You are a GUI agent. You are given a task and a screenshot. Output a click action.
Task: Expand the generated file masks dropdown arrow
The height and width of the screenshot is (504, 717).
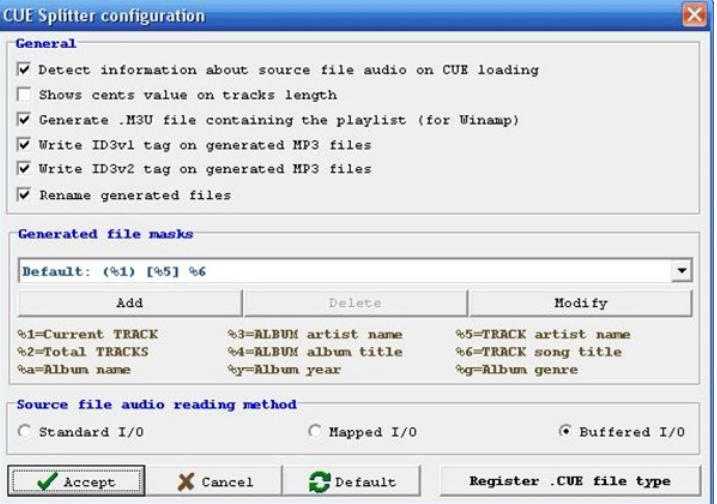pyautogui.click(x=682, y=271)
